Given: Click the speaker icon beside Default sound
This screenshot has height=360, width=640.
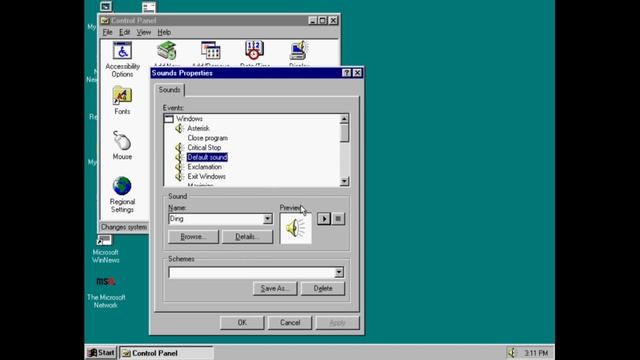Looking at the screenshot, I should coord(179,157).
